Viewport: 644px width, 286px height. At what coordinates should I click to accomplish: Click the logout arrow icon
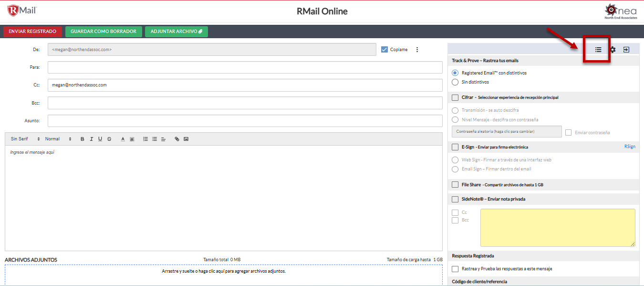[x=626, y=50]
